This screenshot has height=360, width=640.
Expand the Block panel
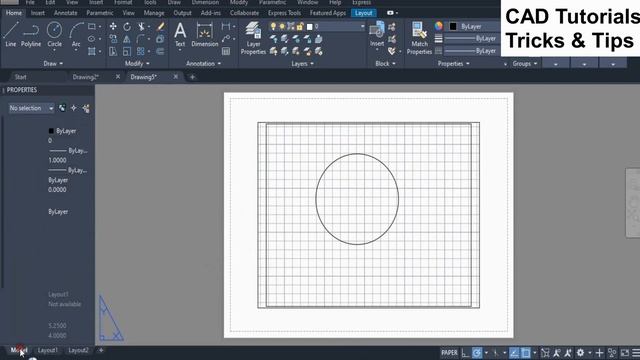tap(385, 64)
